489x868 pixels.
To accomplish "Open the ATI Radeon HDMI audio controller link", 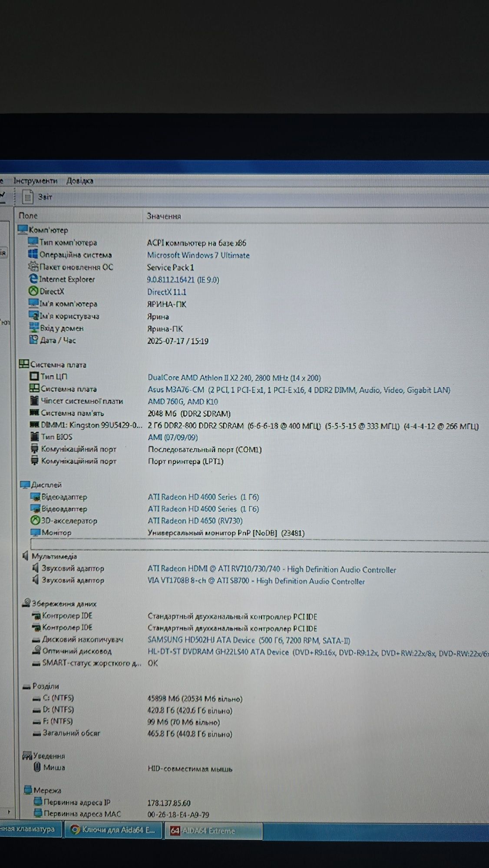I will click(x=272, y=569).
